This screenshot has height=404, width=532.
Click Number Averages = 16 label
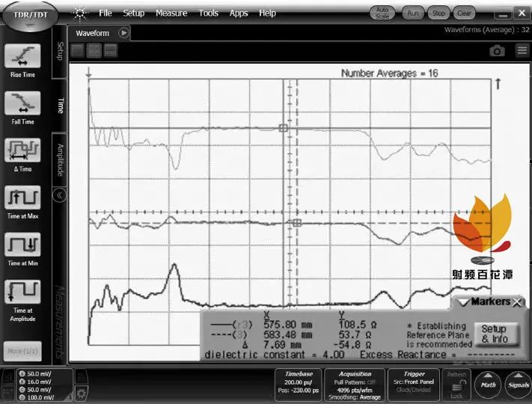390,73
